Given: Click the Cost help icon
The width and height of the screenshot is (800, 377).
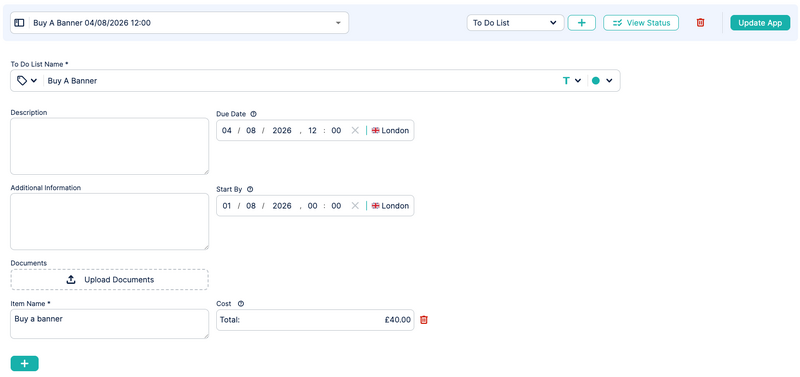Looking at the screenshot, I should pos(241,304).
